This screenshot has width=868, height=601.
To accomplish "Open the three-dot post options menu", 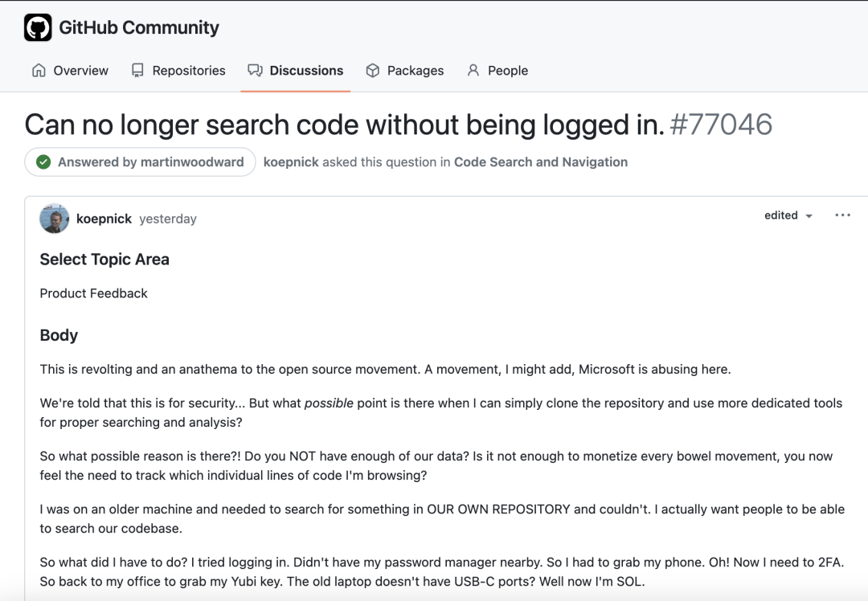I will pos(842,215).
